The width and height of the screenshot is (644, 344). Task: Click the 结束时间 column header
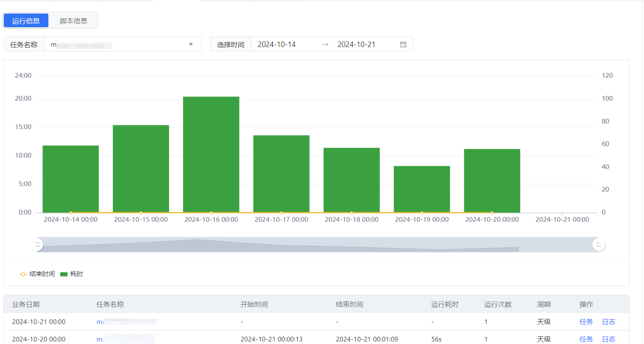point(350,305)
